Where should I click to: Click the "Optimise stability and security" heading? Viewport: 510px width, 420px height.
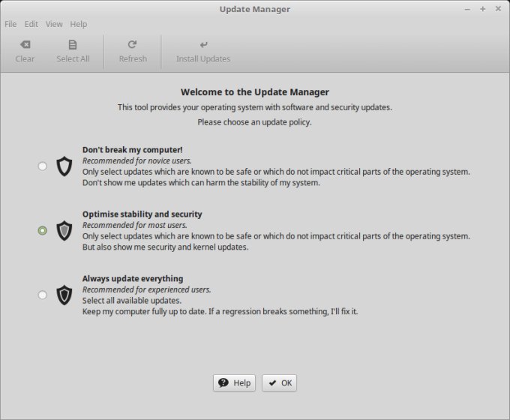click(x=142, y=214)
